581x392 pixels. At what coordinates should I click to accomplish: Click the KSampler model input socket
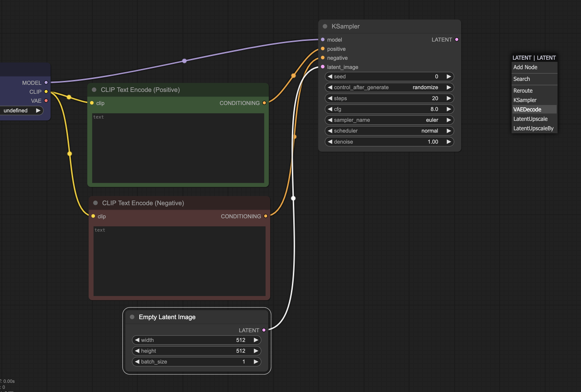coord(322,40)
